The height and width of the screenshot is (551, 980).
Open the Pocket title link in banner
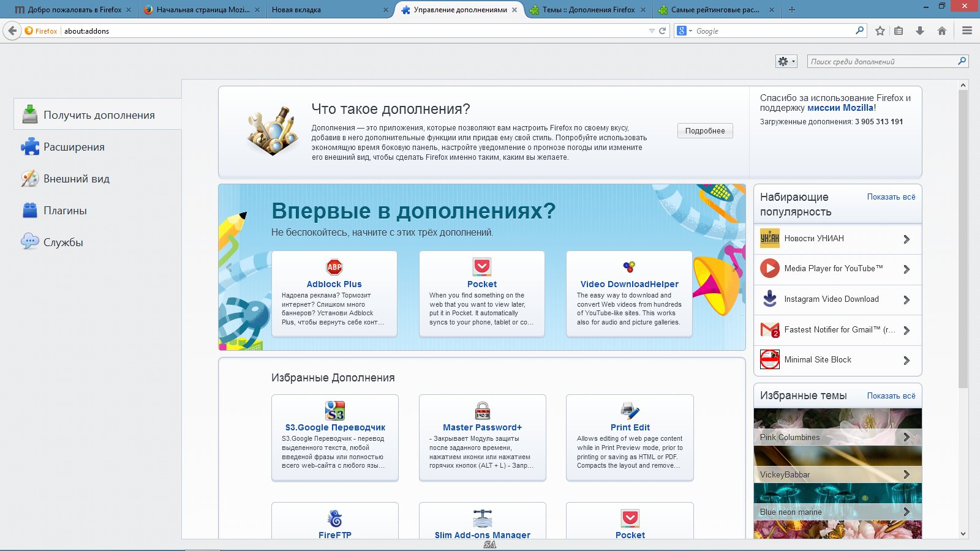(x=482, y=284)
